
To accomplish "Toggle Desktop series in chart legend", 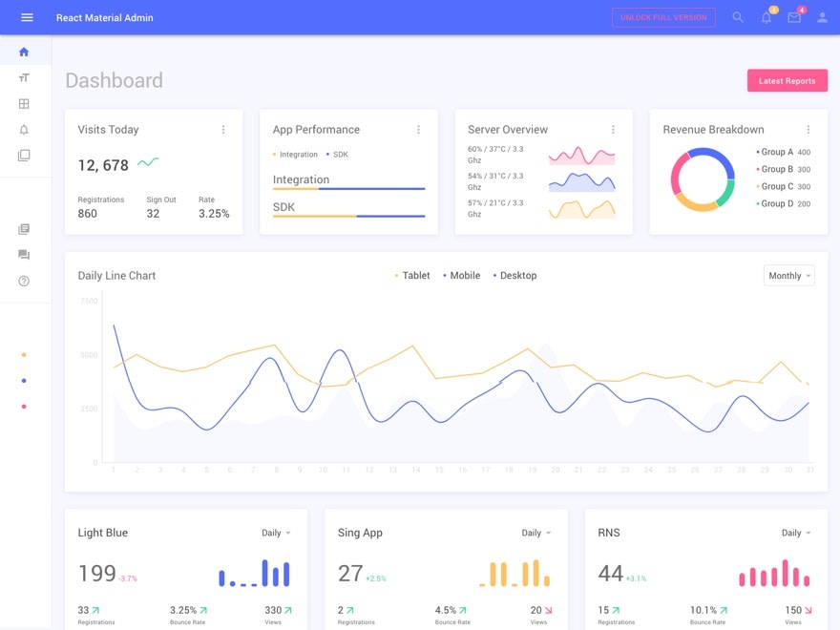I will (515, 276).
